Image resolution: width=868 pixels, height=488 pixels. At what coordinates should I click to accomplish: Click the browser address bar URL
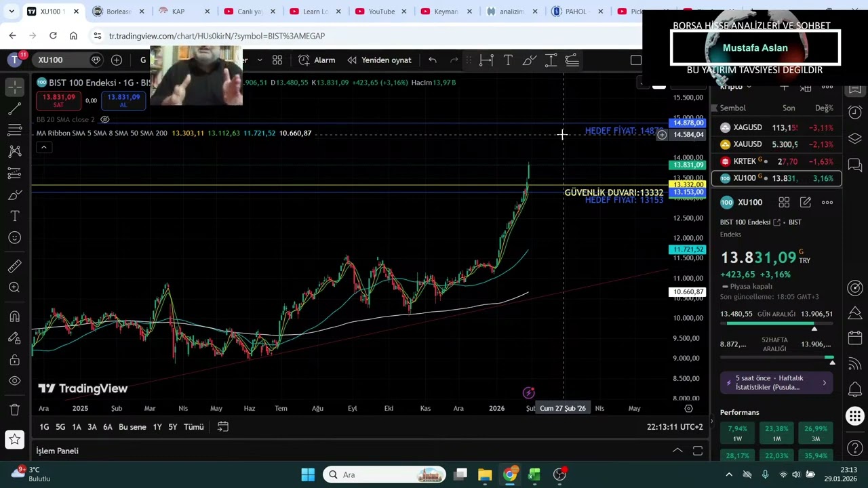(217, 36)
